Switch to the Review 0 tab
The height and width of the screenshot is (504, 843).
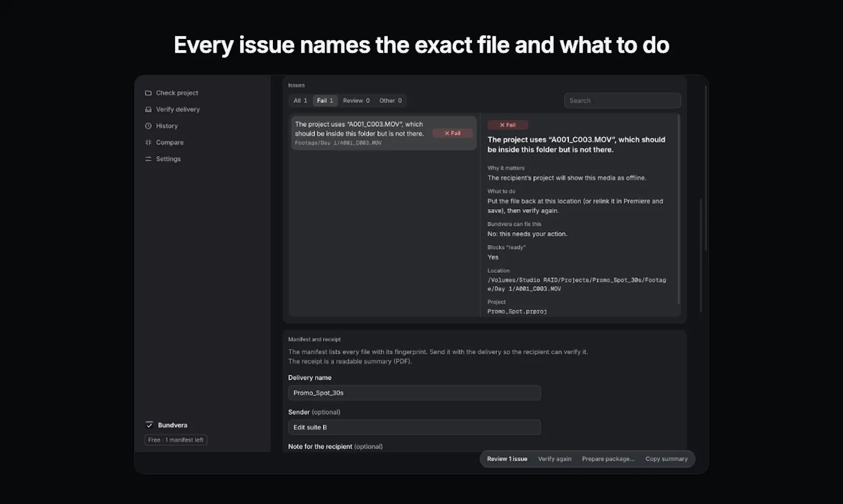(356, 101)
